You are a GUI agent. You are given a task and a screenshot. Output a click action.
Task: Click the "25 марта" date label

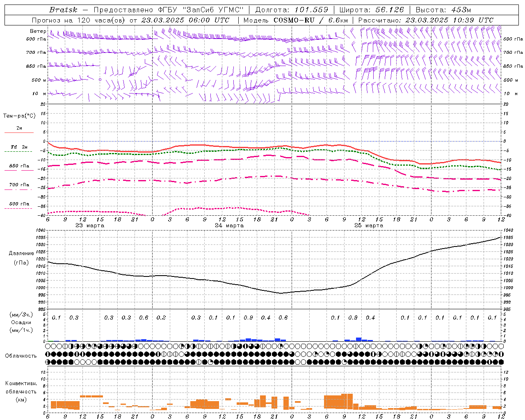point(369,226)
